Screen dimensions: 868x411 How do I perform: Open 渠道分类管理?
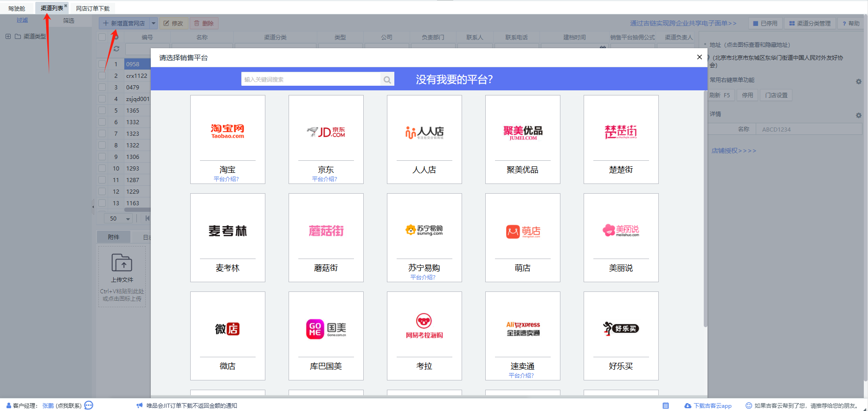pyautogui.click(x=810, y=23)
